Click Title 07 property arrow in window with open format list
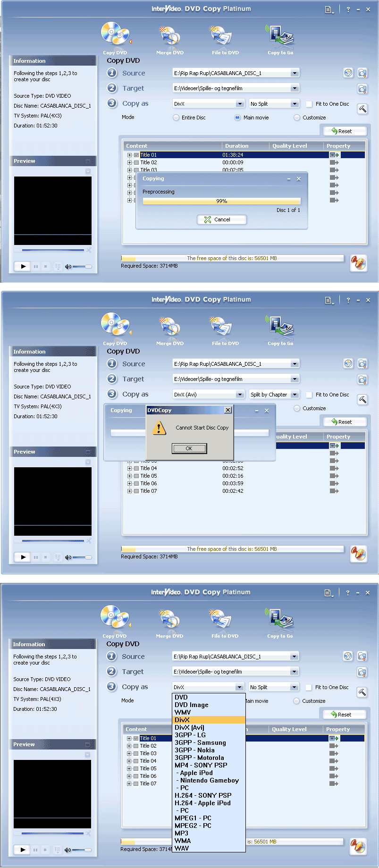Image resolution: width=379 pixels, height=868 pixels. tap(334, 784)
